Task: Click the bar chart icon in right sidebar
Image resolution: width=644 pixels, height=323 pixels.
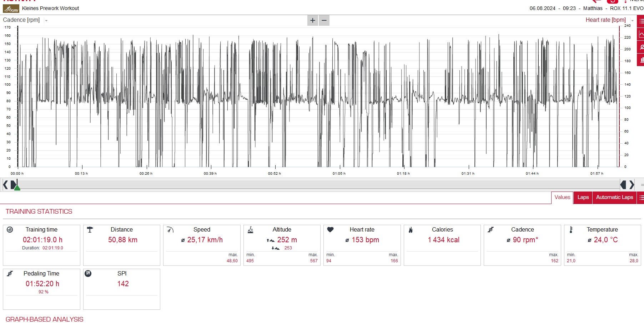Action: tap(641, 60)
